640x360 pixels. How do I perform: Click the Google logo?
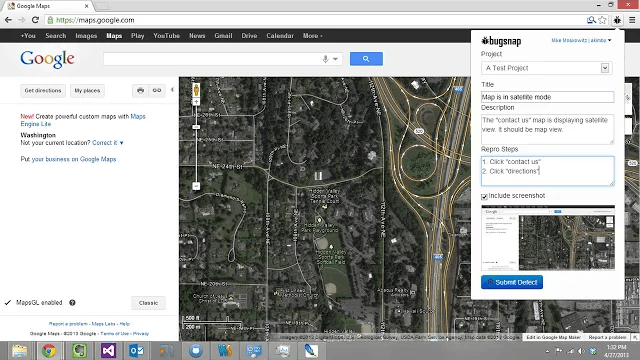tap(47, 60)
